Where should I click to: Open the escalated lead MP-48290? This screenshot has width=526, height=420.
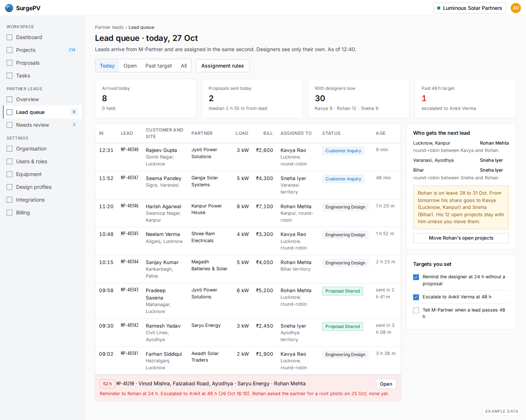[386, 384]
